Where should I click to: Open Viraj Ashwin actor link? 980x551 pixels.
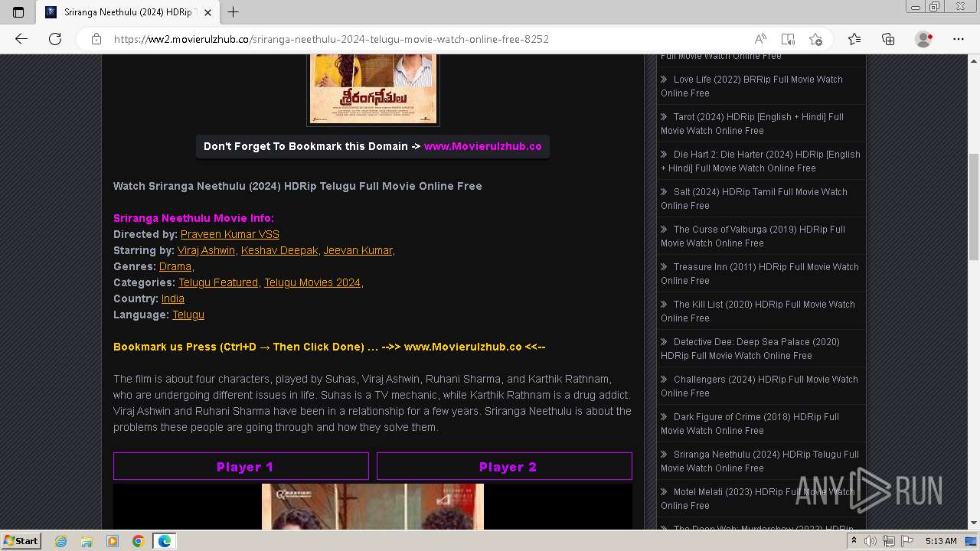pos(206,250)
